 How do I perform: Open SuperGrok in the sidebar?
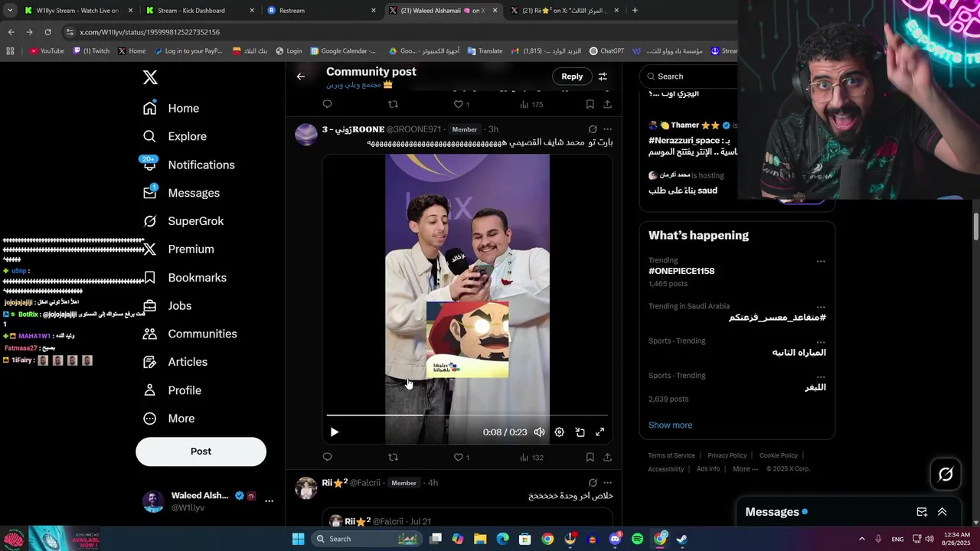click(x=184, y=221)
